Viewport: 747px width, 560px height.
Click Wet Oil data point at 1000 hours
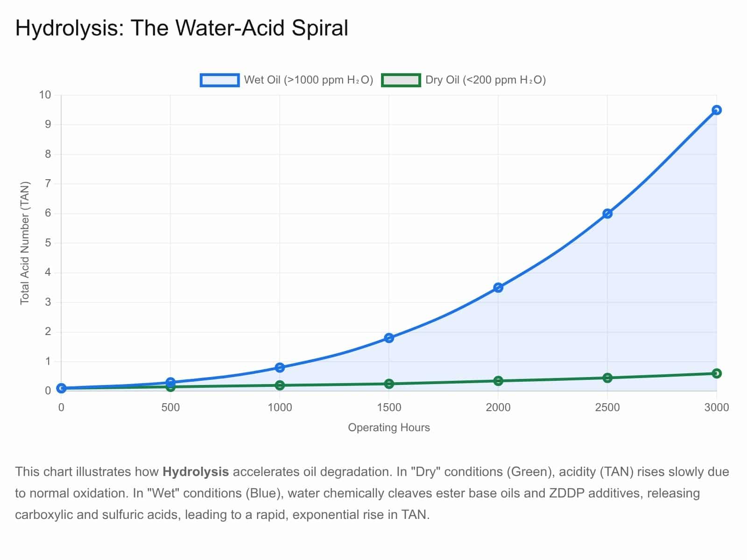pyautogui.click(x=280, y=367)
